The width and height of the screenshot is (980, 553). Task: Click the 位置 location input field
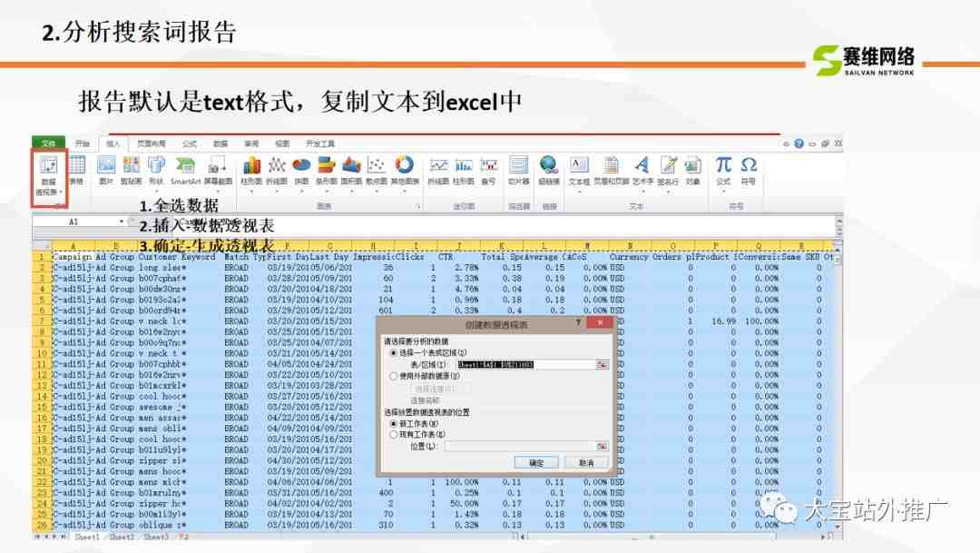pyautogui.click(x=520, y=446)
